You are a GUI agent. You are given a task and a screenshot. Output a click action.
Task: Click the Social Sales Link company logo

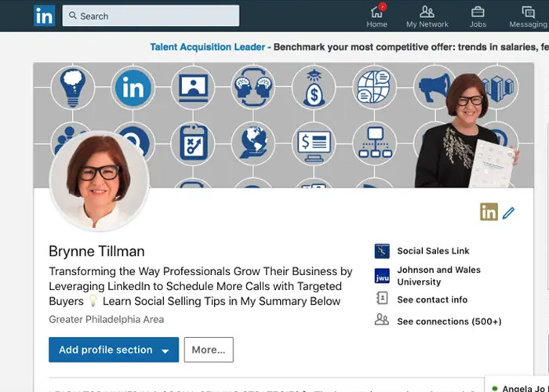click(382, 251)
